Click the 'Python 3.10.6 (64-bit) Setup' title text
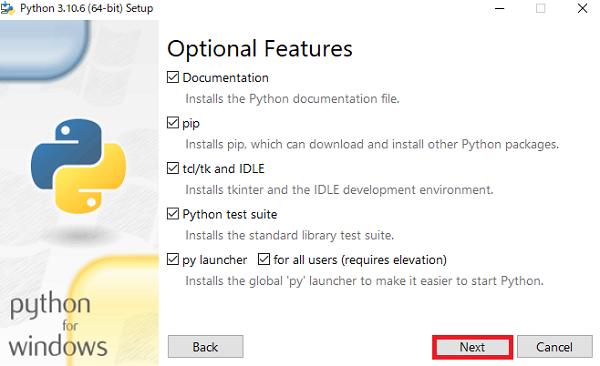This screenshot has height=366, width=600. (x=86, y=8)
